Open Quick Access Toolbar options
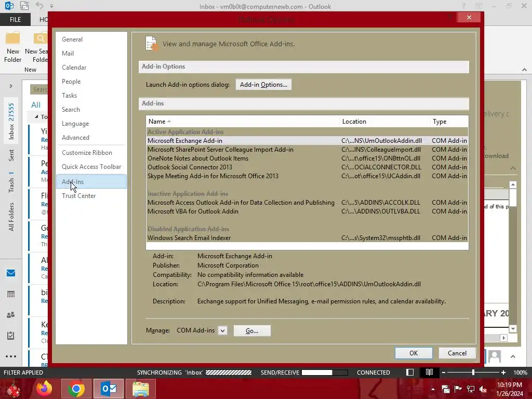532x399 pixels. (x=91, y=167)
